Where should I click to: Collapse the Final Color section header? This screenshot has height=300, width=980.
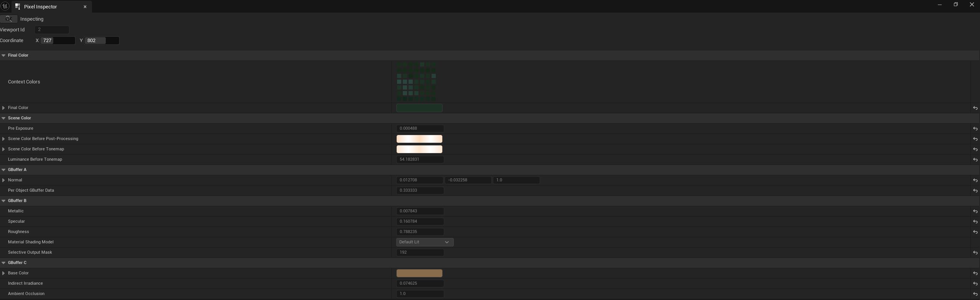[3, 55]
